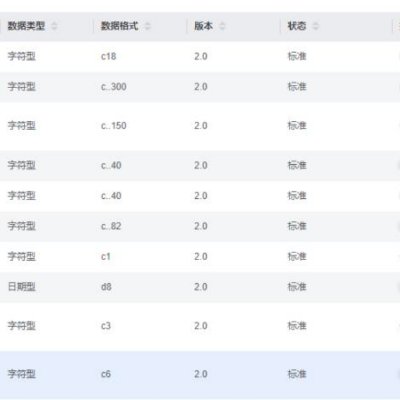The width and height of the screenshot is (400, 400).
Task: Click 标准 status in the c18 row
Action: pos(297,56)
